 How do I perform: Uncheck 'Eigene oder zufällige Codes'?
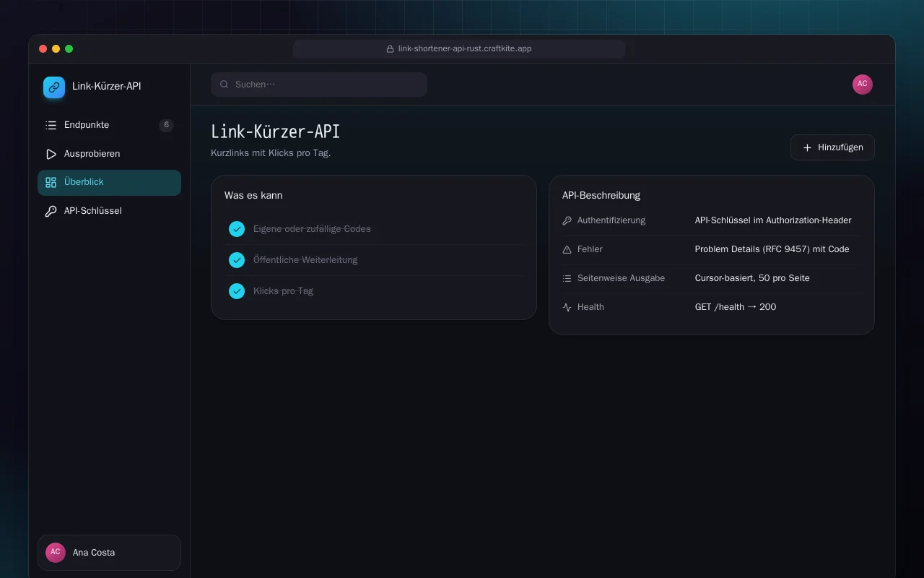click(x=237, y=229)
